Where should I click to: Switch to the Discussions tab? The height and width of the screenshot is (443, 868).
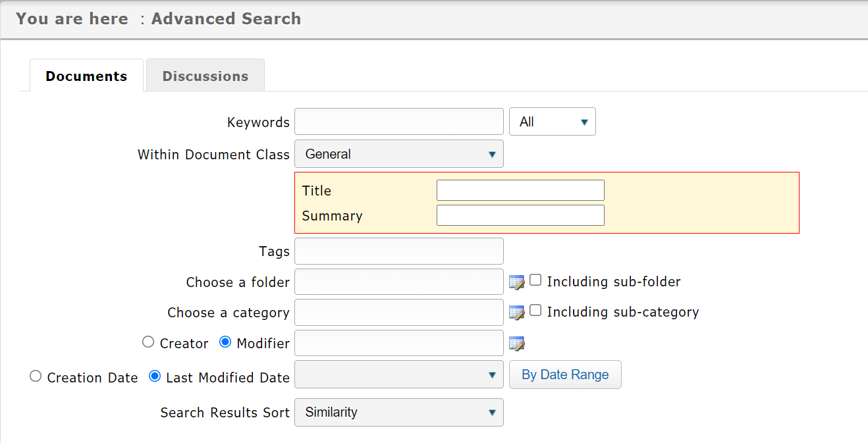pos(205,76)
